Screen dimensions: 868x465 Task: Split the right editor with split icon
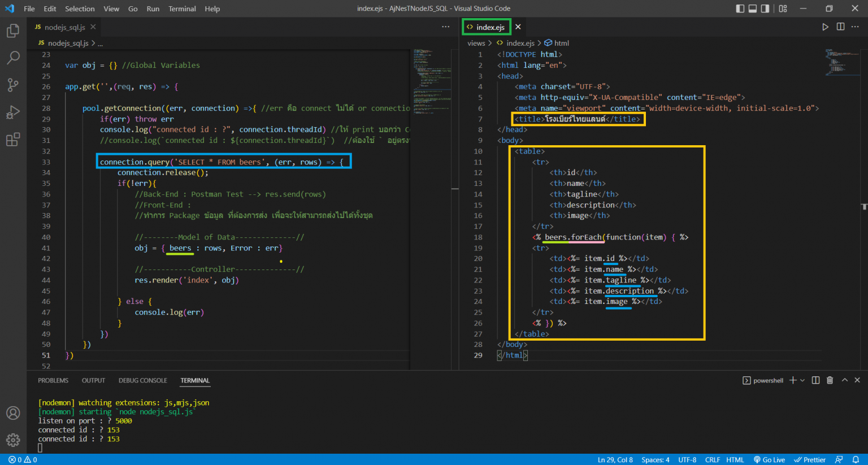click(840, 27)
